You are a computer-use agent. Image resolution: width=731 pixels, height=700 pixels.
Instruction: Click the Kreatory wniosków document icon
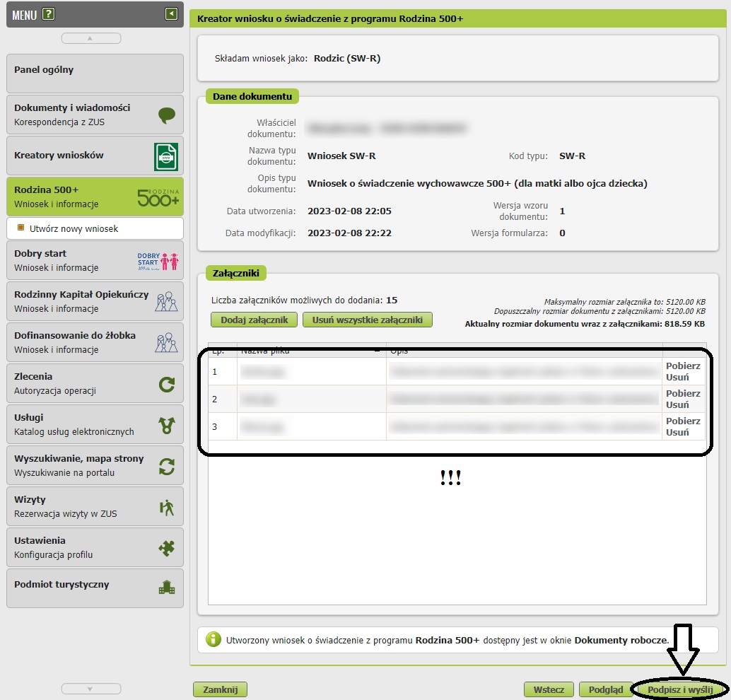pyautogui.click(x=166, y=156)
